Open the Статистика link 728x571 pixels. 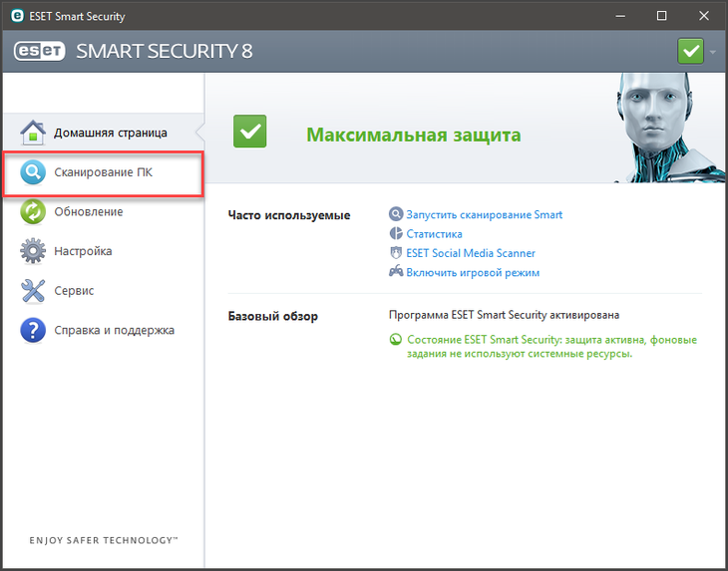(434, 234)
